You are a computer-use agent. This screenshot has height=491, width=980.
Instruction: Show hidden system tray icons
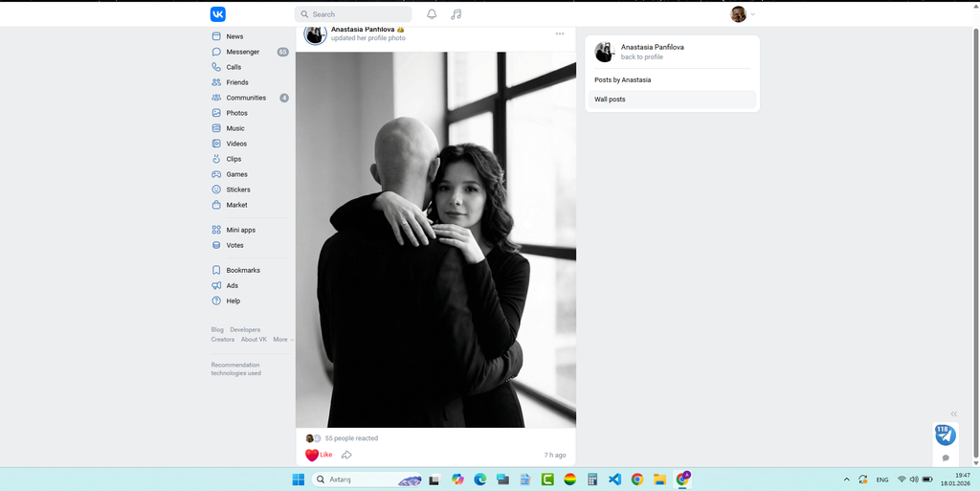coord(846,480)
